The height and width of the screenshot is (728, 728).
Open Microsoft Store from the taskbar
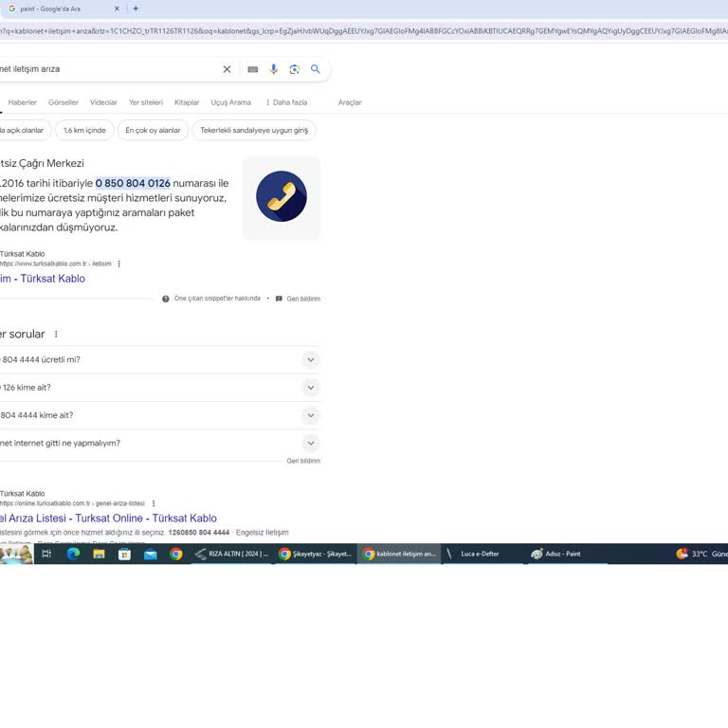(x=124, y=554)
